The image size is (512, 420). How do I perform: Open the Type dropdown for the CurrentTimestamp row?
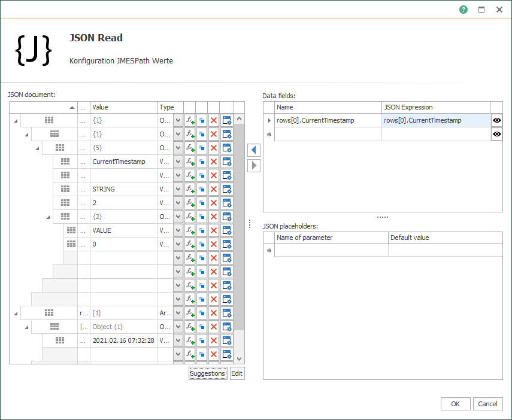(x=178, y=162)
